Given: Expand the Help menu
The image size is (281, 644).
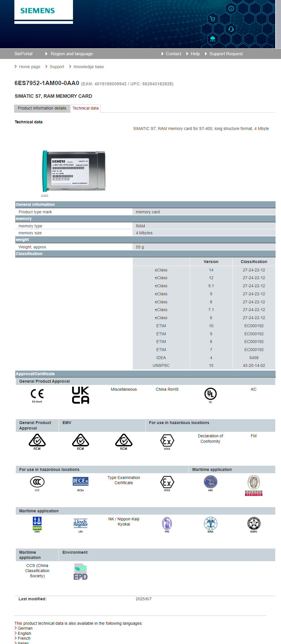Looking at the screenshot, I should [195, 54].
